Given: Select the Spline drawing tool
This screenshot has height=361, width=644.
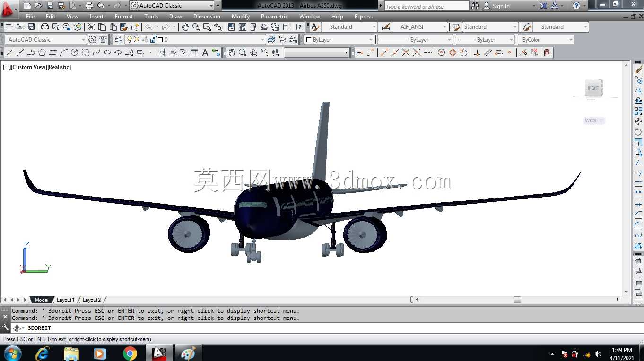Looking at the screenshot, I should 96,52.
